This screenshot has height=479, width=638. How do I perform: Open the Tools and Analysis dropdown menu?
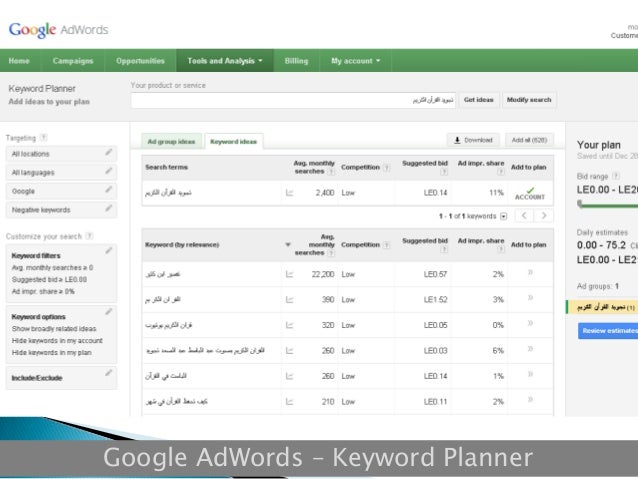point(225,61)
